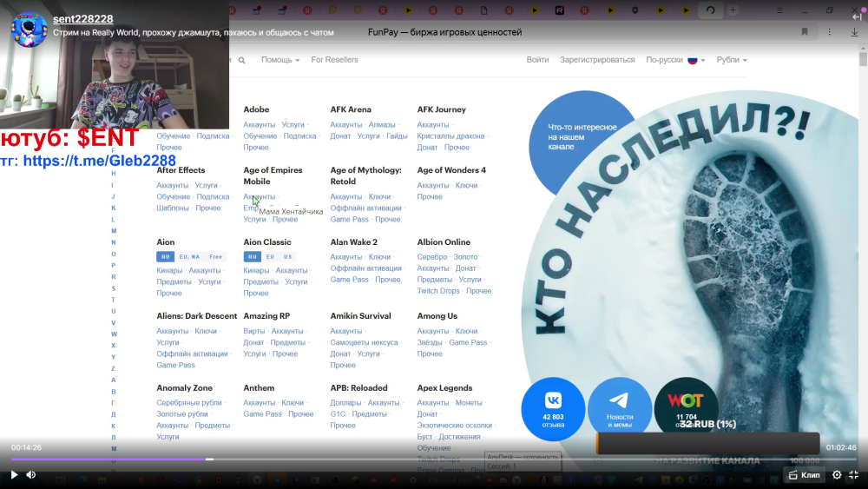The height and width of the screenshot is (489, 868).
Task: Open Albion Online Серебро link
Action: 432,256
